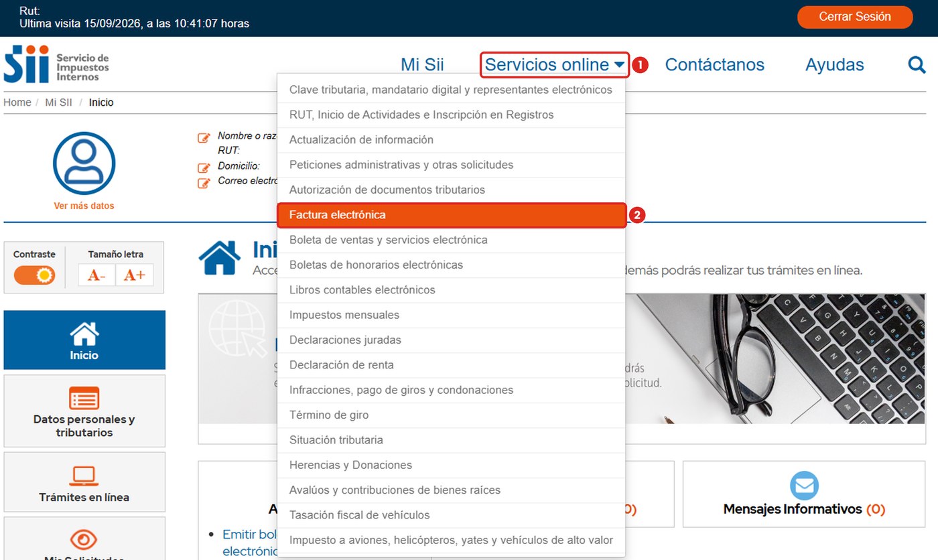
Task: Click the Inicio house icon in sidebar
Action: point(84,334)
